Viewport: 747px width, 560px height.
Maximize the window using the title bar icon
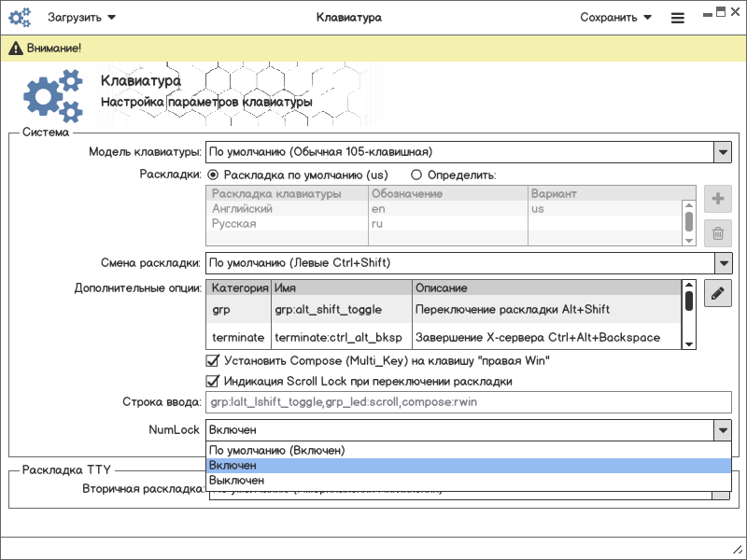click(722, 11)
